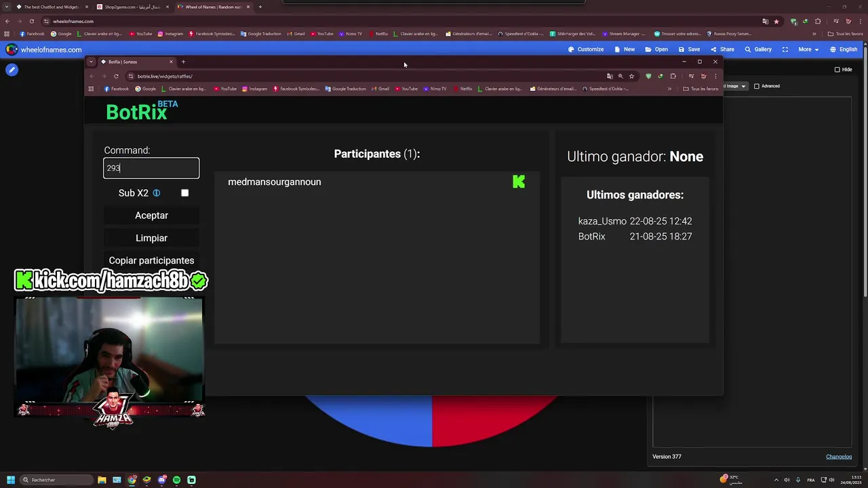Change language via English button

(x=844, y=49)
